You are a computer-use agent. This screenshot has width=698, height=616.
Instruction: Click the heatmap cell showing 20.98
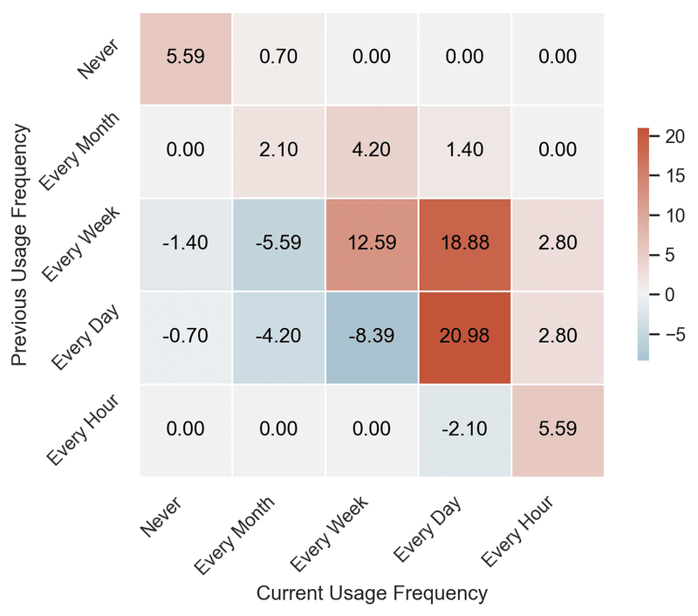click(465, 337)
